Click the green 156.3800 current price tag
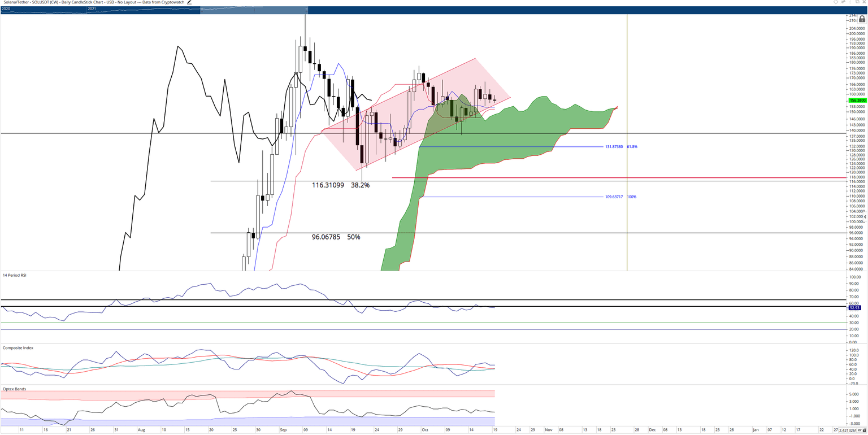 point(856,100)
